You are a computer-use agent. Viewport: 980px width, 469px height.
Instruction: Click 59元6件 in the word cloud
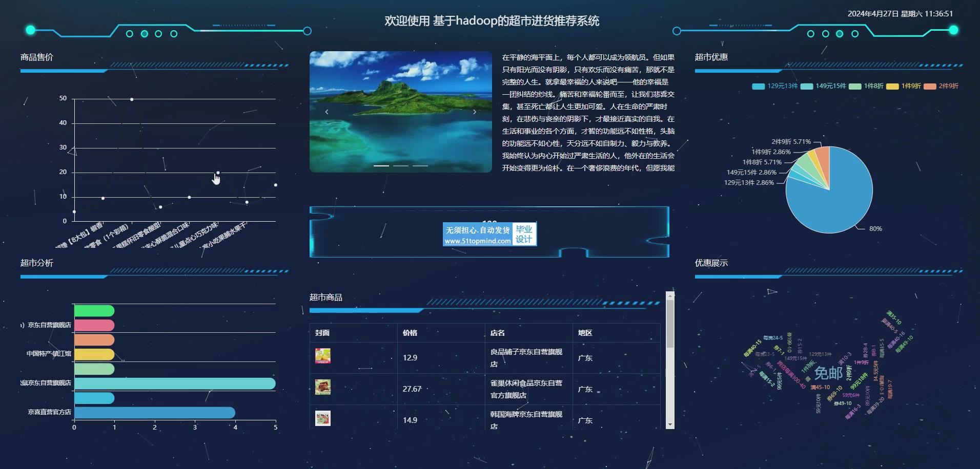coord(851,395)
